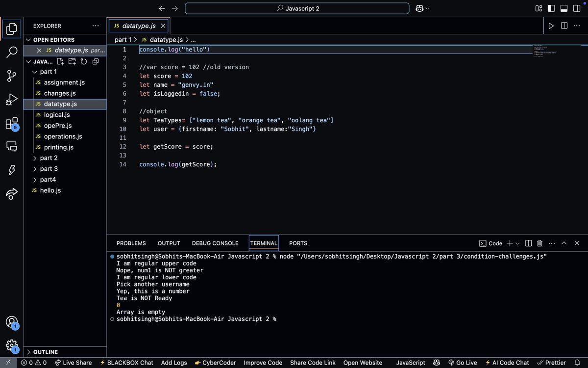
Task: Refresh the explorer file tree
Action: pos(84,61)
